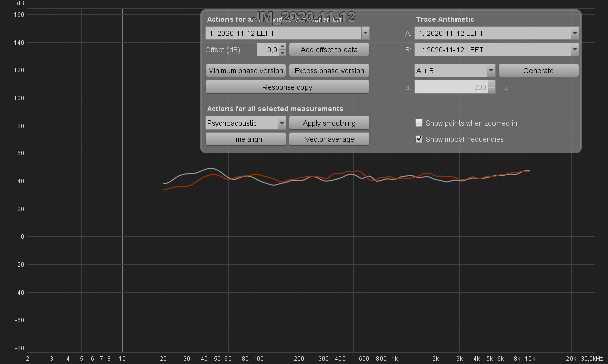The width and height of the screenshot is (608, 364).
Task: Click the 0 dB label on the vertical axis
Action: coord(22,237)
